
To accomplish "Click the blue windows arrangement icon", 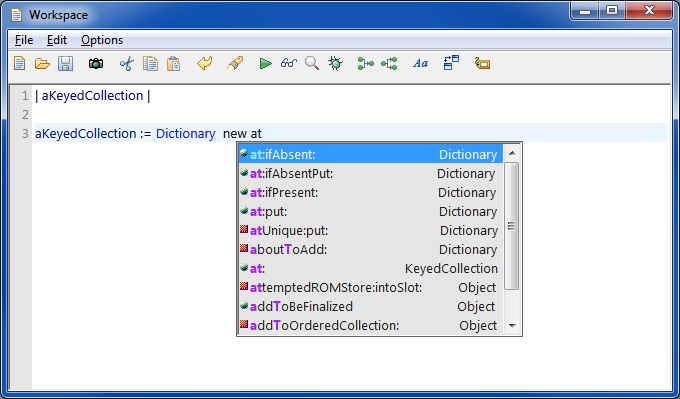I will tap(451, 63).
